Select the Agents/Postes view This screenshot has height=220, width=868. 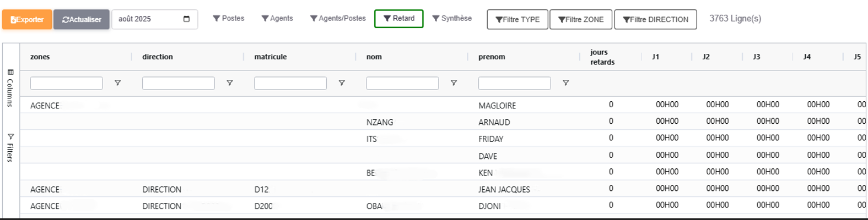click(338, 19)
